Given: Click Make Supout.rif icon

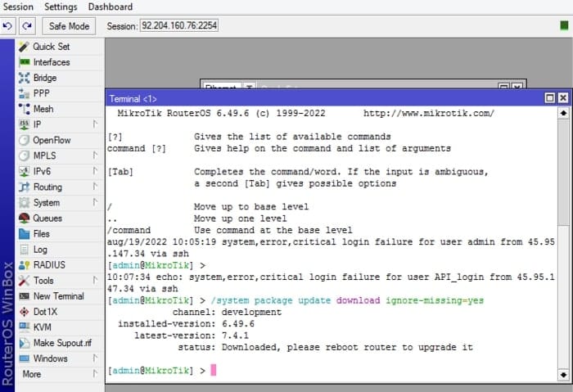Looking at the screenshot, I should [24, 343].
